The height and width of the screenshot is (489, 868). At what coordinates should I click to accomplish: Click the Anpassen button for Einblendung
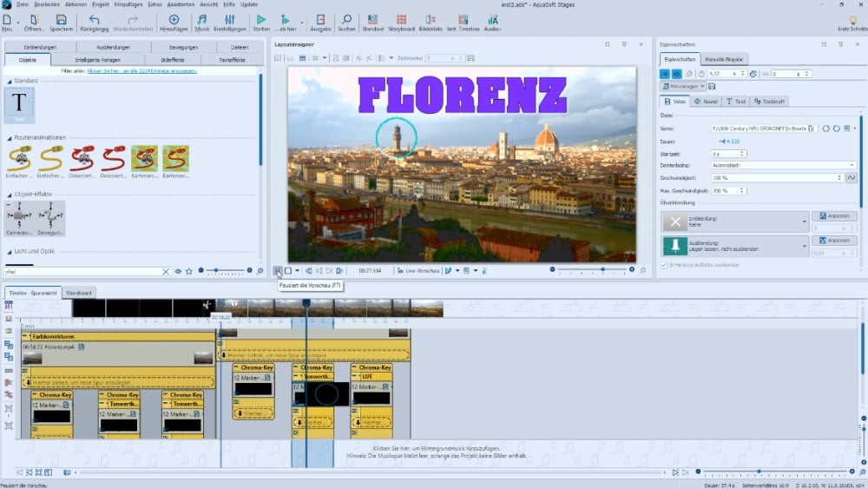point(834,215)
